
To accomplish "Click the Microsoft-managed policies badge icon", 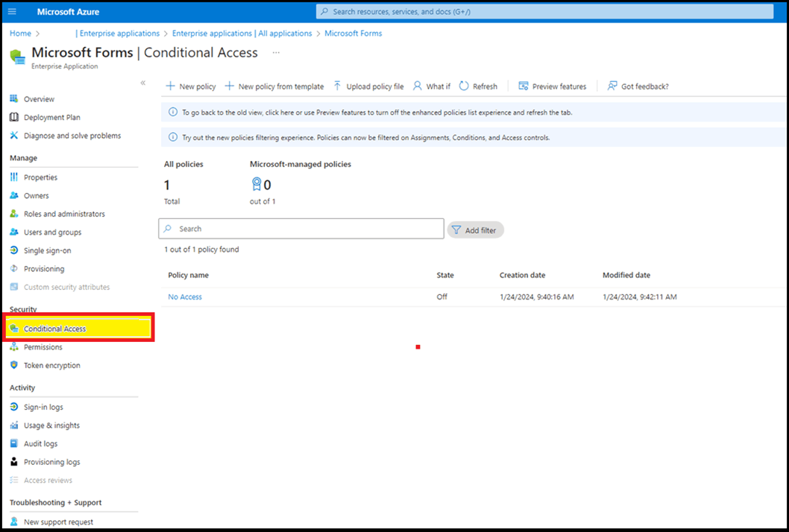I will 256,185.
